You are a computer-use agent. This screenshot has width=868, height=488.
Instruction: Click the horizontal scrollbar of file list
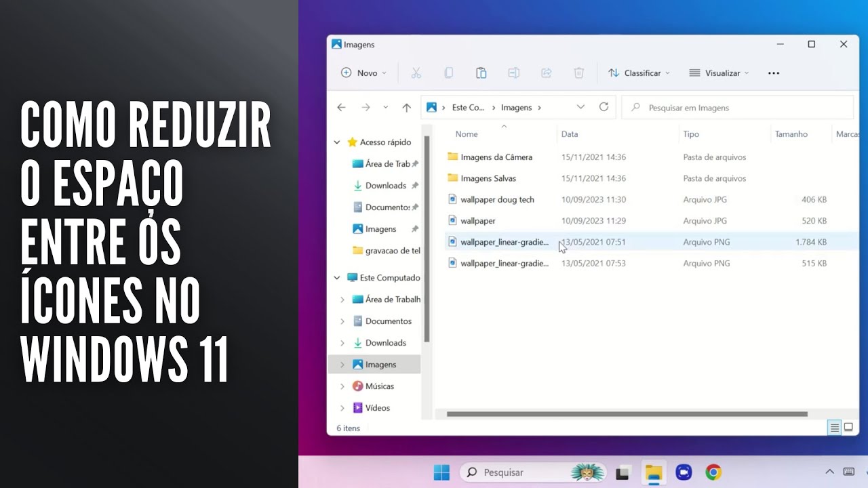point(627,414)
